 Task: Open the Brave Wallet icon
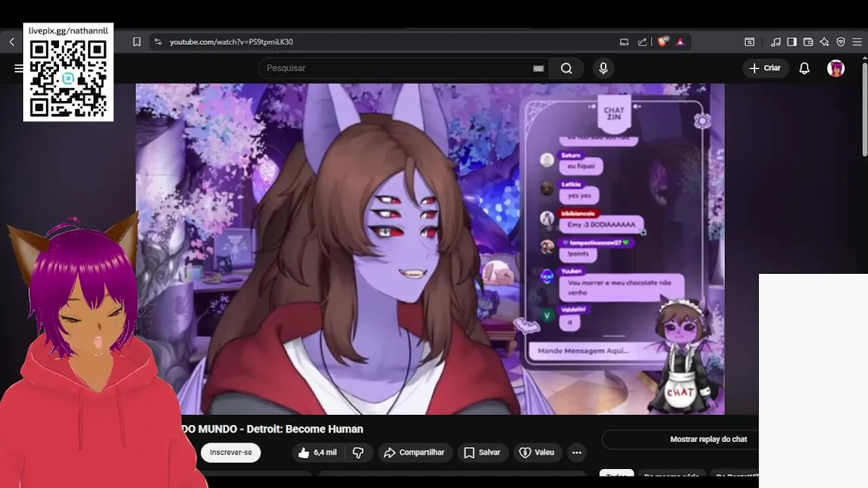pos(808,42)
